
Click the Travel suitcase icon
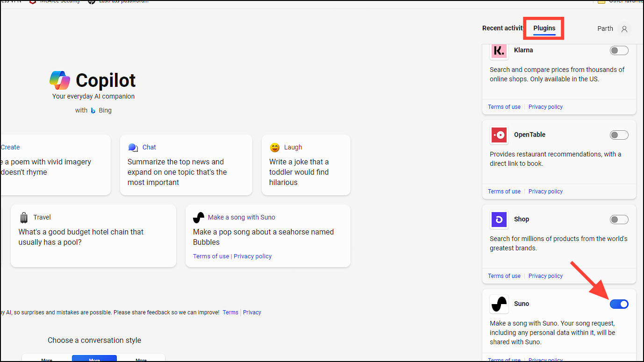(x=24, y=218)
